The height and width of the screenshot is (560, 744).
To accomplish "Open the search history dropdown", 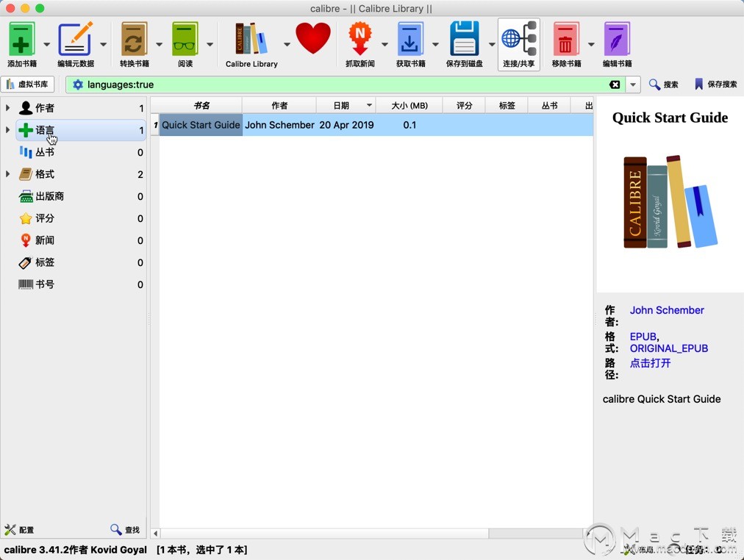I will click(633, 85).
